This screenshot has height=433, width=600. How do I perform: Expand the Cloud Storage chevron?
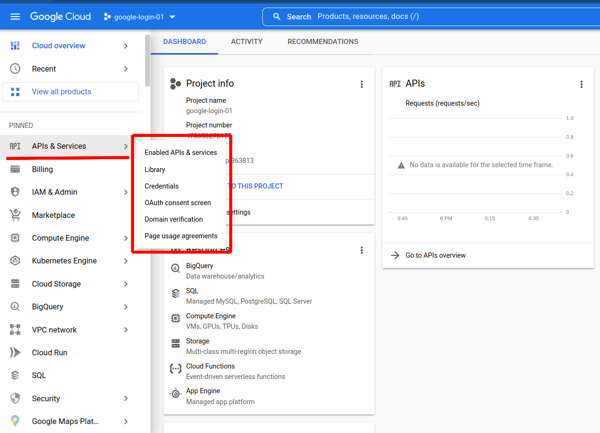click(126, 284)
